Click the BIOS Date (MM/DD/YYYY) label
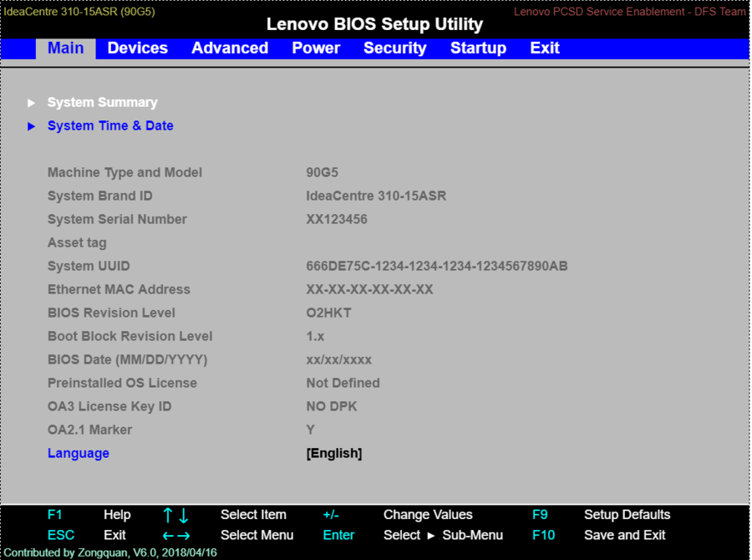Viewport: 752px width, 560px height. click(x=127, y=360)
